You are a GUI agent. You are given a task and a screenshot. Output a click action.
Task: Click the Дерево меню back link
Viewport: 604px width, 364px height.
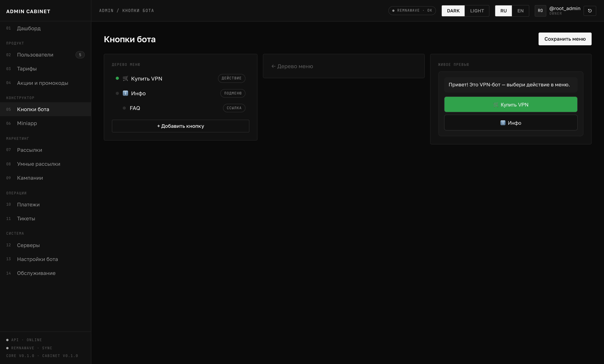point(292,66)
